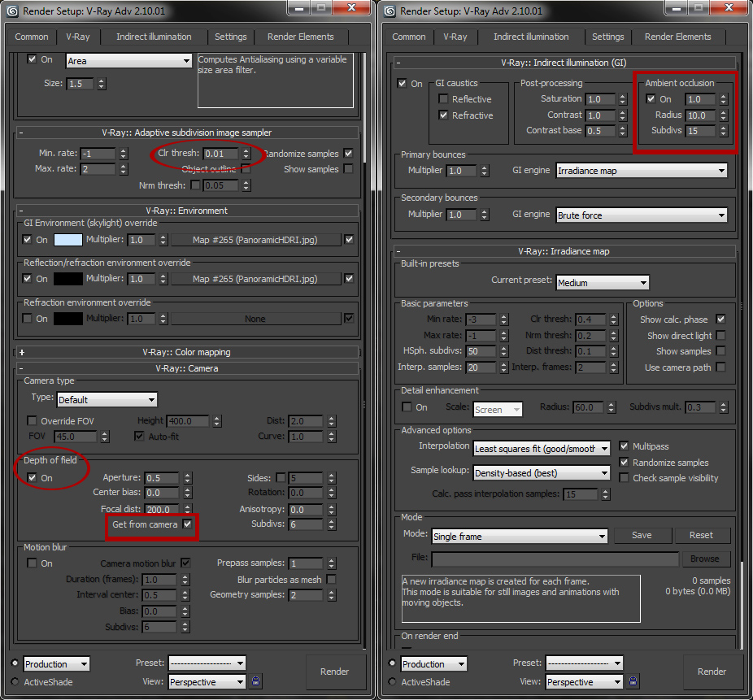Open irradiance map Mode Single frame dropdown
The height and width of the screenshot is (700, 753).
(x=520, y=537)
